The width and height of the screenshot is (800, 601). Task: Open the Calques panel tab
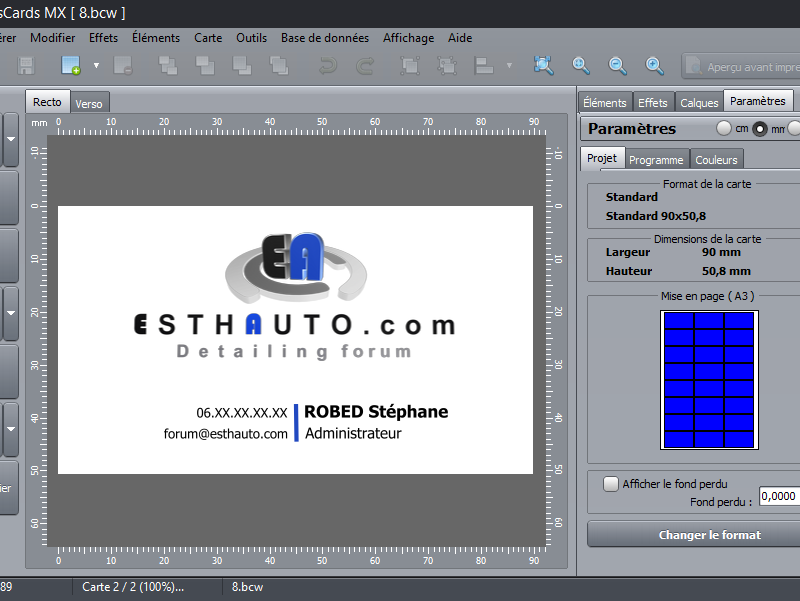699,103
